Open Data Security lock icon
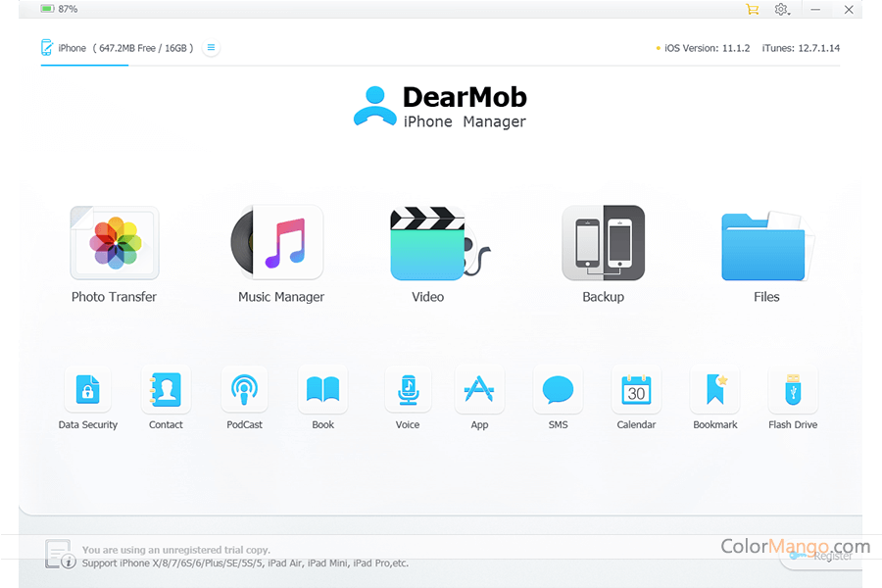This screenshot has width=882, height=588. (x=88, y=389)
